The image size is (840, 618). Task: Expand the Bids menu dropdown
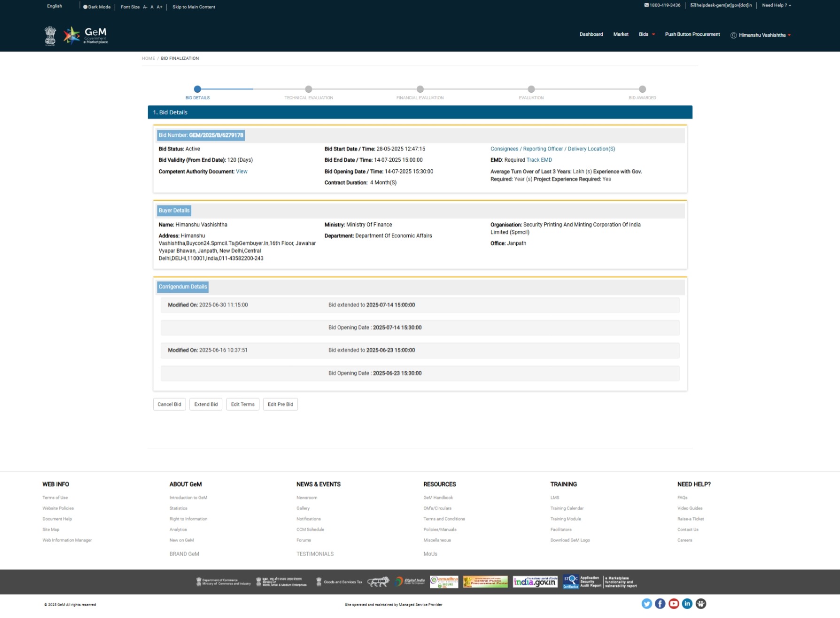[x=647, y=34]
